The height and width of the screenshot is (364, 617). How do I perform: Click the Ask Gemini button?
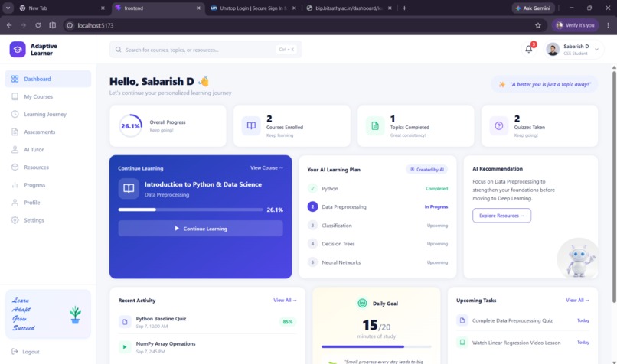tap(534, 8)
